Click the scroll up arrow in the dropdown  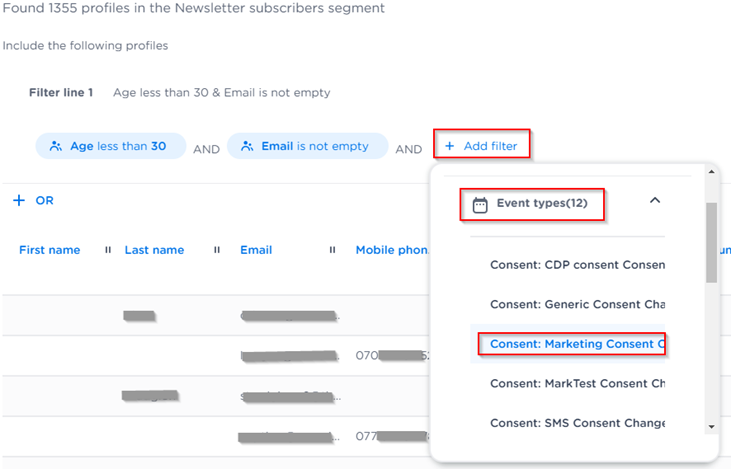coord(711,172)
